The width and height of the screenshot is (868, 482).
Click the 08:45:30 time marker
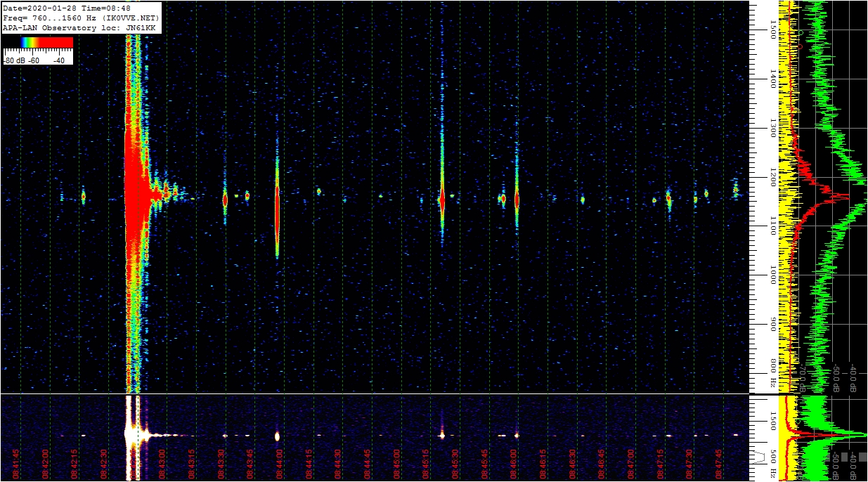[455, 464]
